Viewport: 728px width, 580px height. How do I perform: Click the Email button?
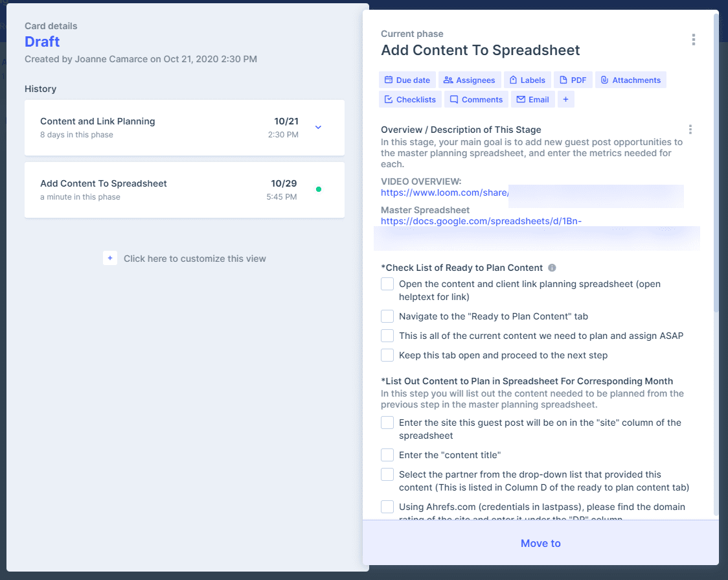click(x=532, y=99)
